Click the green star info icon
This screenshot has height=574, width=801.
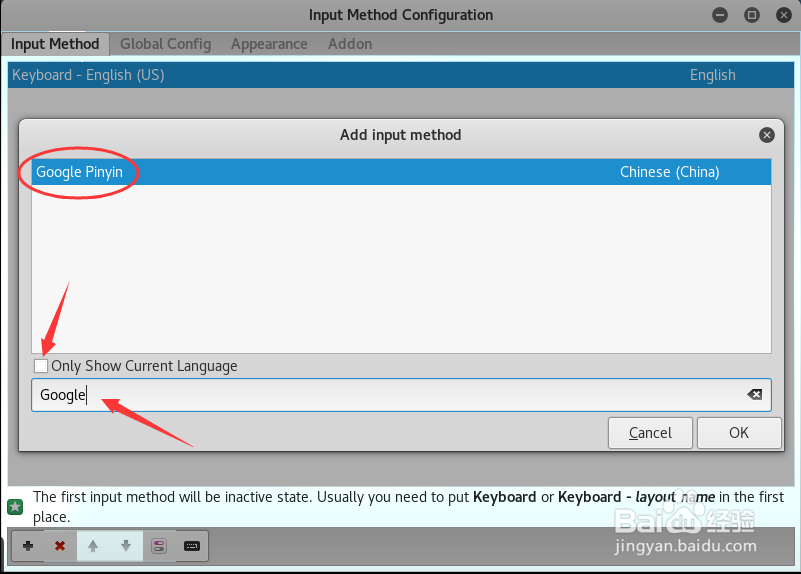(x=15, y=507)
